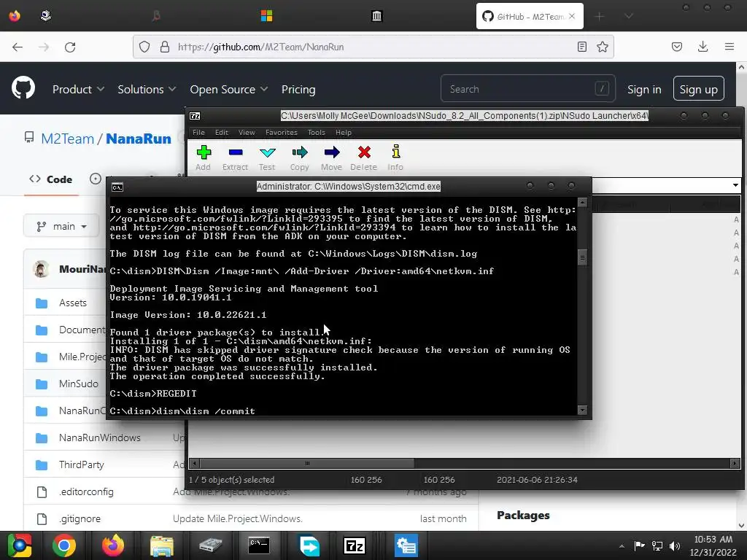
Task: Click the GitHub Octocat logo
Action: point(23,88)
